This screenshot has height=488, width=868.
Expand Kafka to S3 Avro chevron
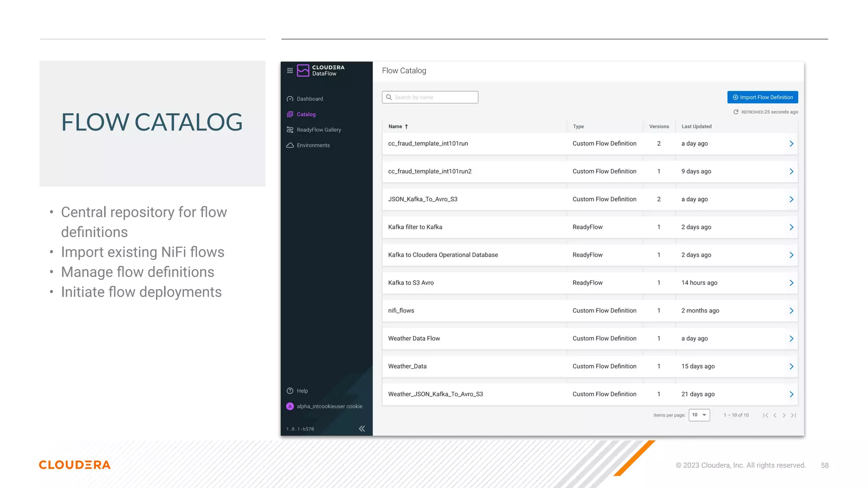(x=791, y=283)
